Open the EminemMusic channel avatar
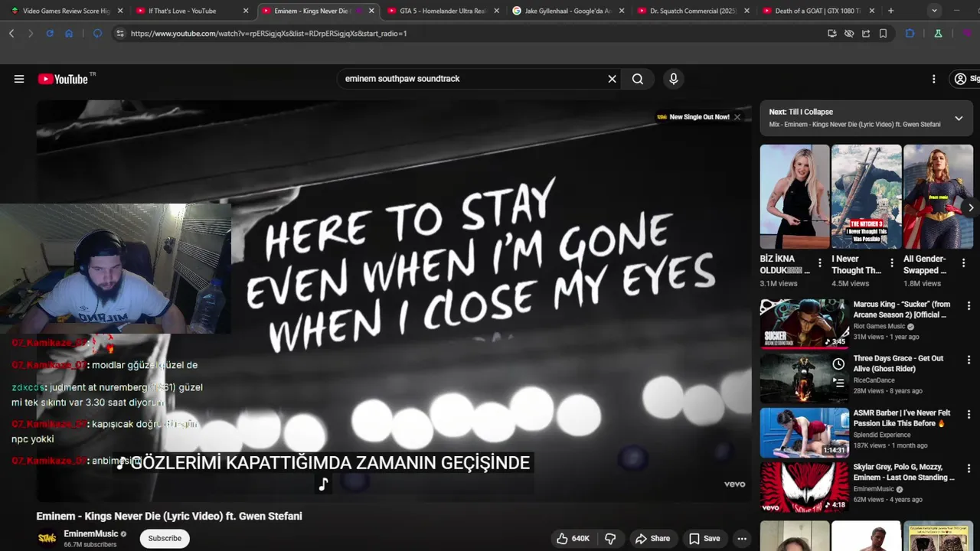980x551 pixels. (47, 539)
